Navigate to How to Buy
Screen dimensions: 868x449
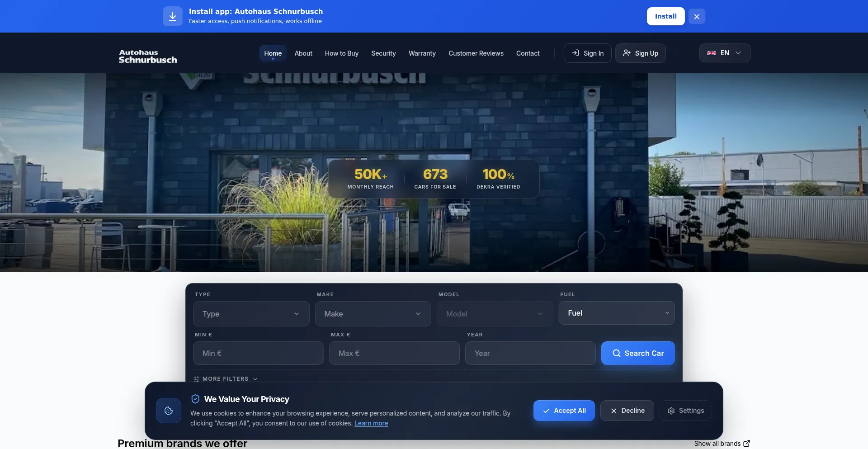pyautogui.click(x=342, y=53)
